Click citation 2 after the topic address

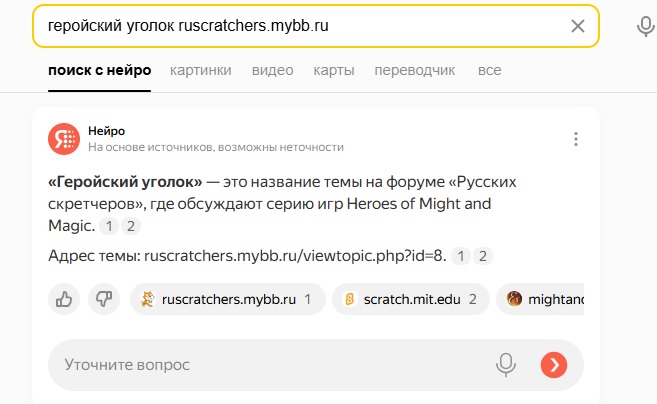[x=483, y=256]
